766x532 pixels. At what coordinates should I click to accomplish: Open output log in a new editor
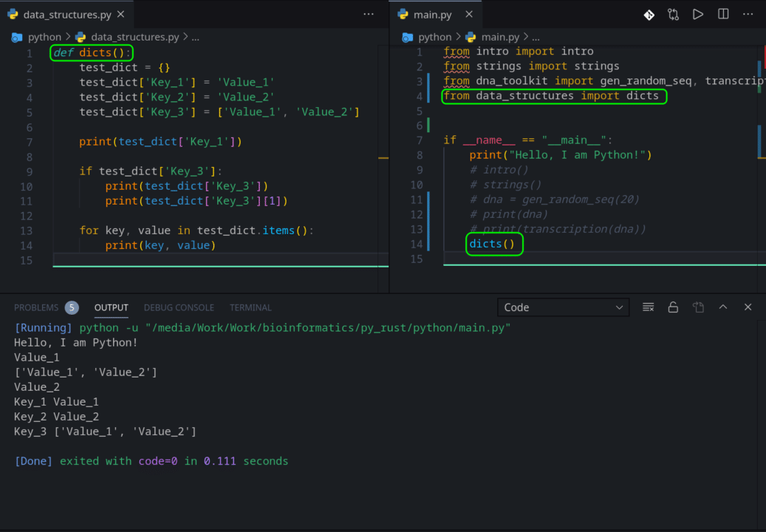pos(697,307)
